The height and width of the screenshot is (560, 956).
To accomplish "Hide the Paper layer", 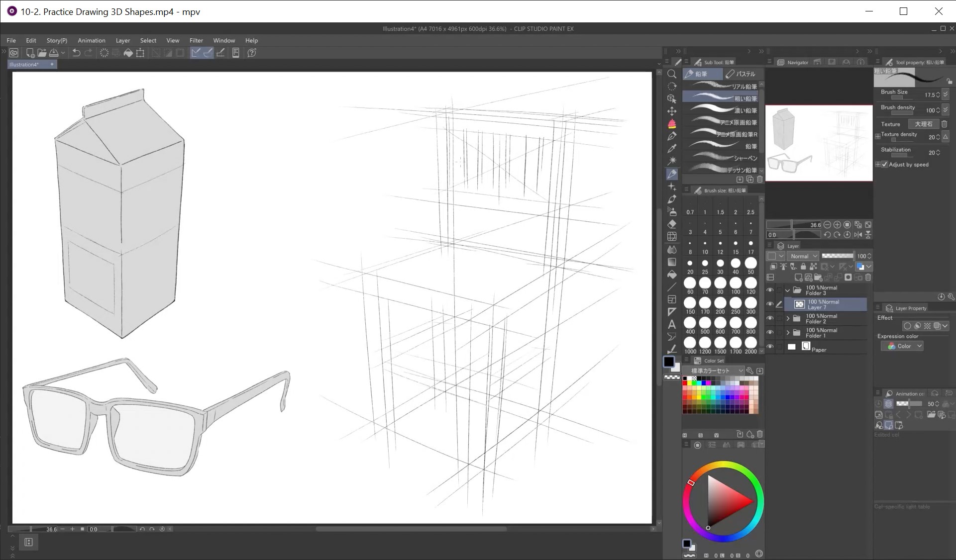I will click(770, 347).
